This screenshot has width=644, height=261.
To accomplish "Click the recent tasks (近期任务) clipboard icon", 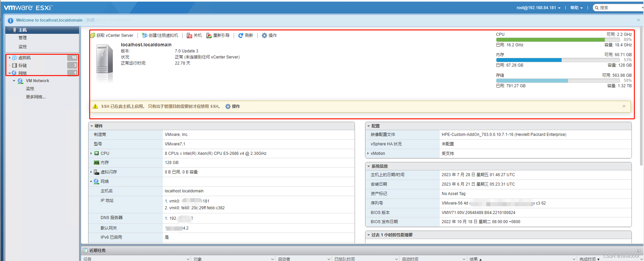I will pyautogui.click(x=85, y=251).
